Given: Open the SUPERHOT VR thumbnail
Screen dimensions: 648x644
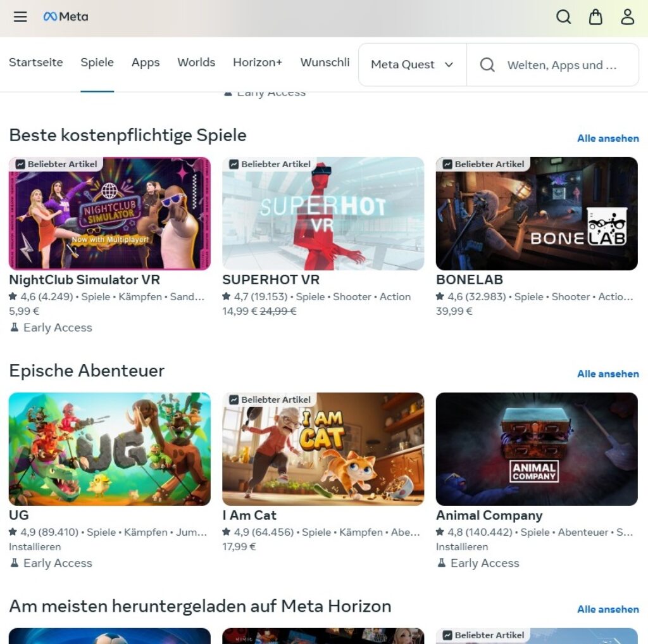Looking at the screenshot, I should [323, 213].
